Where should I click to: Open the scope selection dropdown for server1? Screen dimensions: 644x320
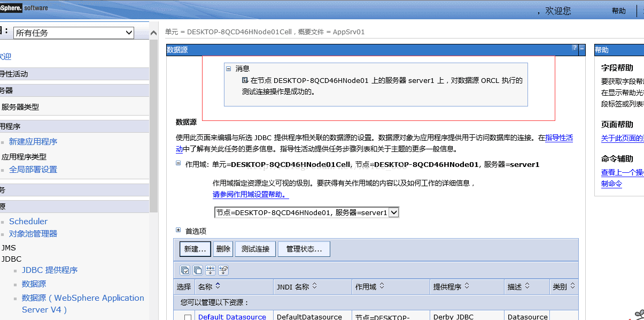click(x=307, y=212)
